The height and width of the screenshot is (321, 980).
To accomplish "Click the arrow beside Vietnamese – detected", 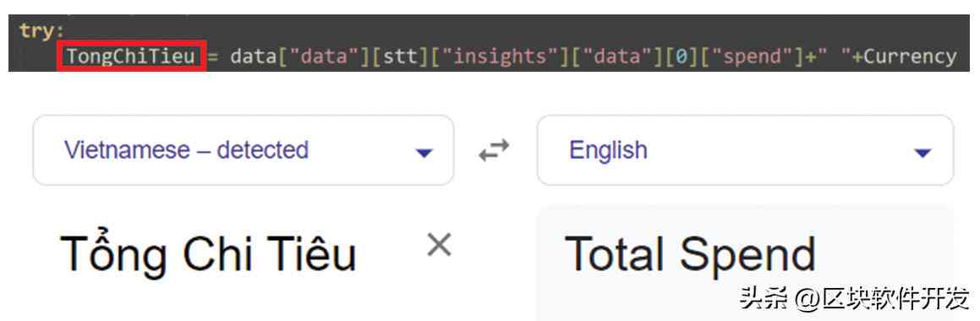I will pos(424,152).
